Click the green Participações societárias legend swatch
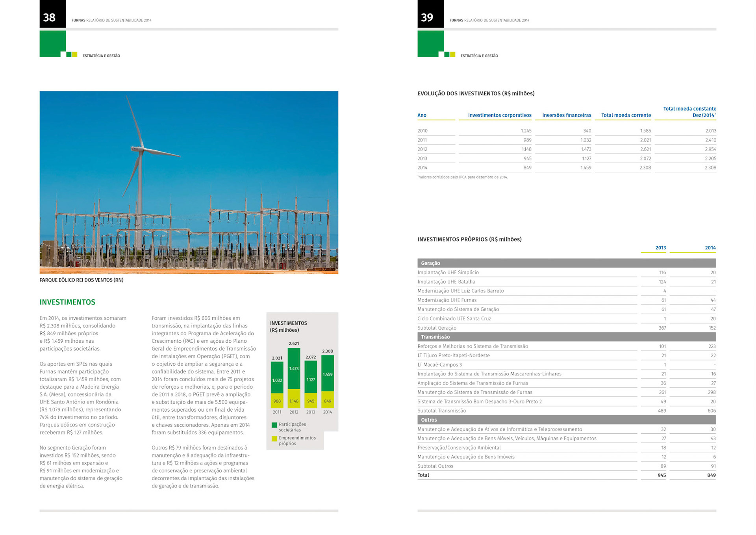 coord(274,425)
